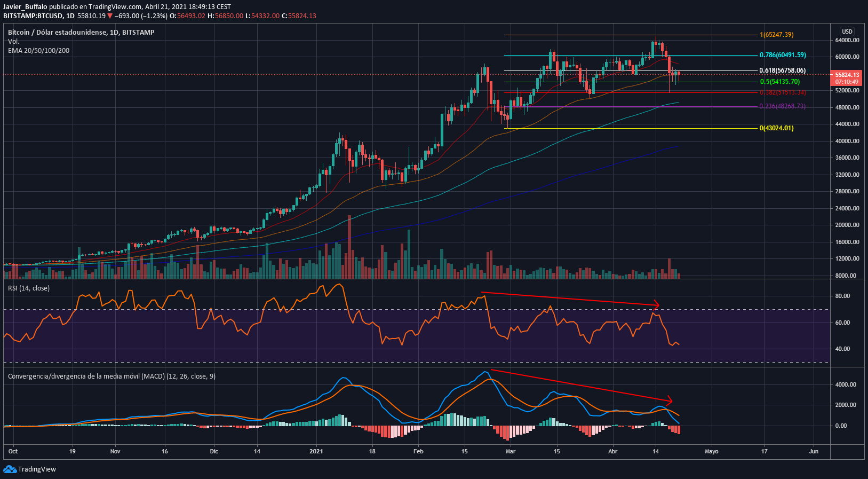Screen dimensions: 868x479
Task: Open the Bitcoin / Dólar estadounidense symbol title
Action: [81, 33]
